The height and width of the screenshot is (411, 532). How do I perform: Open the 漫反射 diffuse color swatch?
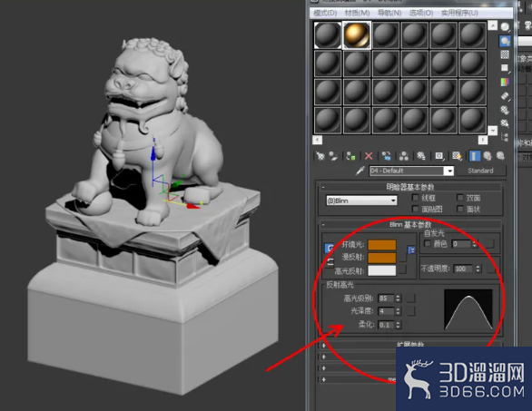tap(382, 258)
